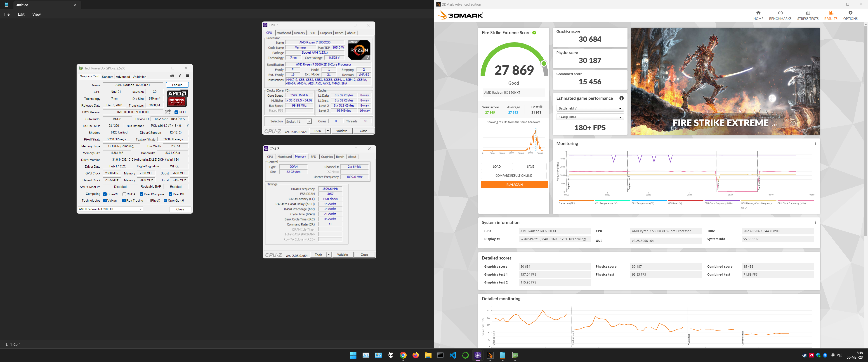Click the SAVE button in 3DMark

[530, 167]
